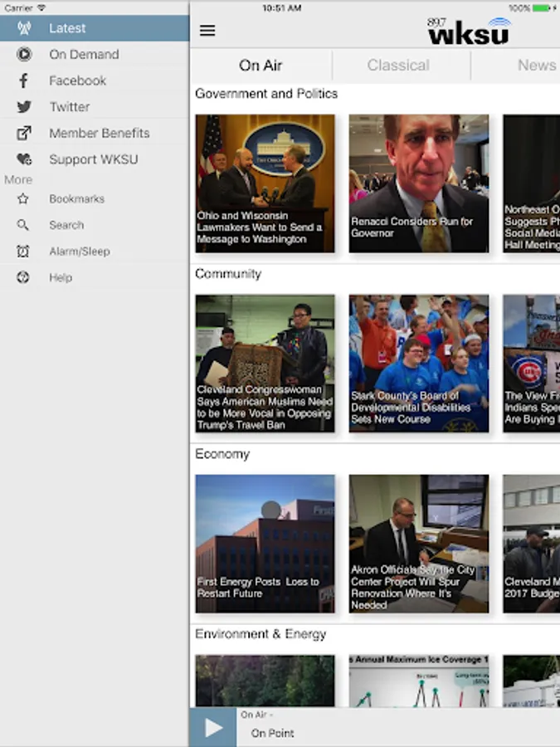Viewport: 560px width, 747px height.
Task: Tap the On Demand play-circle icon
Action: 24,54
